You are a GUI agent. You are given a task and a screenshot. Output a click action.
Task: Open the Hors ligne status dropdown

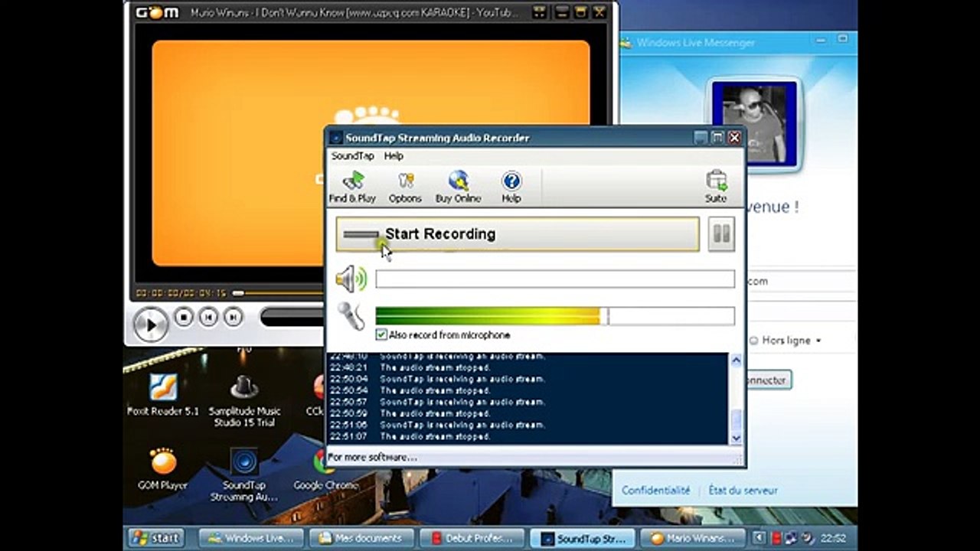point(786,341)
